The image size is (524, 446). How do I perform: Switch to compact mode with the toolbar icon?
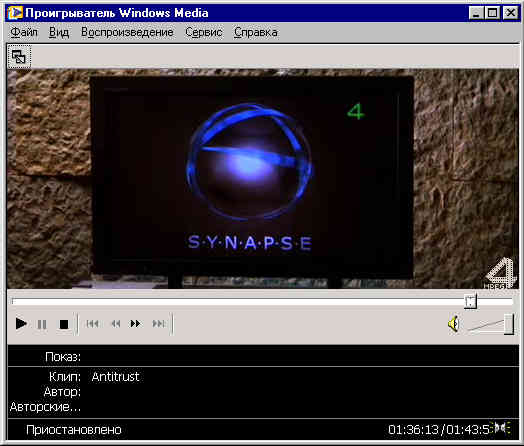(x=19, y=56)
